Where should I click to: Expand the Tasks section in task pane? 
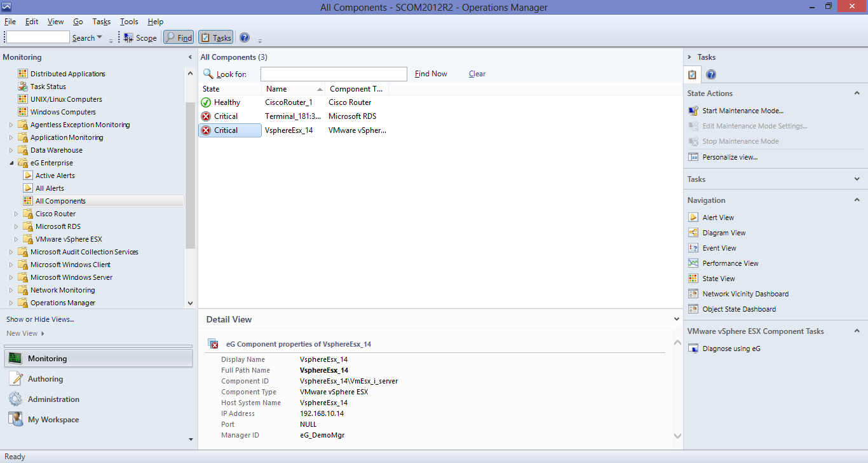(x=857, y=179)
